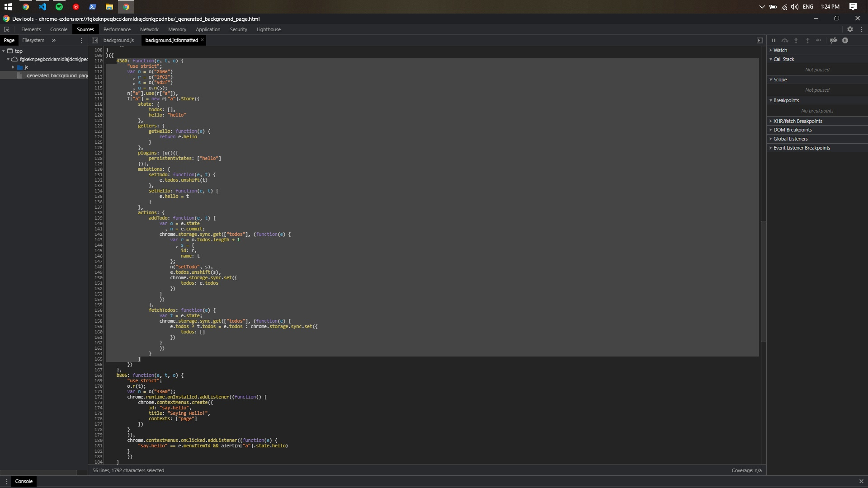Expand DOM Breakpoints section
Screen dimensions: 868x488
tap(792, 130)
